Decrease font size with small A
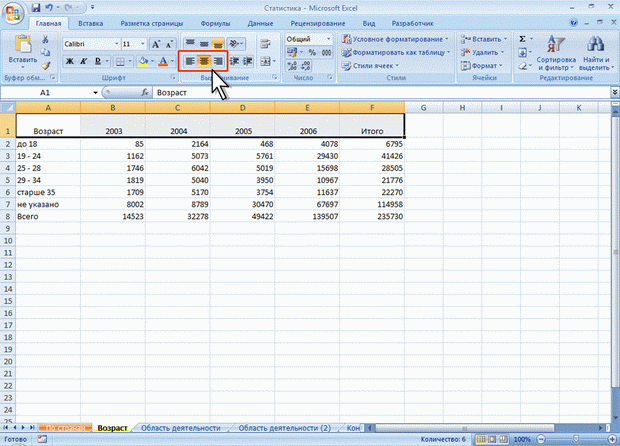This screenshot has width=620, height=446. pyautogui.click(x=169, y=44)
